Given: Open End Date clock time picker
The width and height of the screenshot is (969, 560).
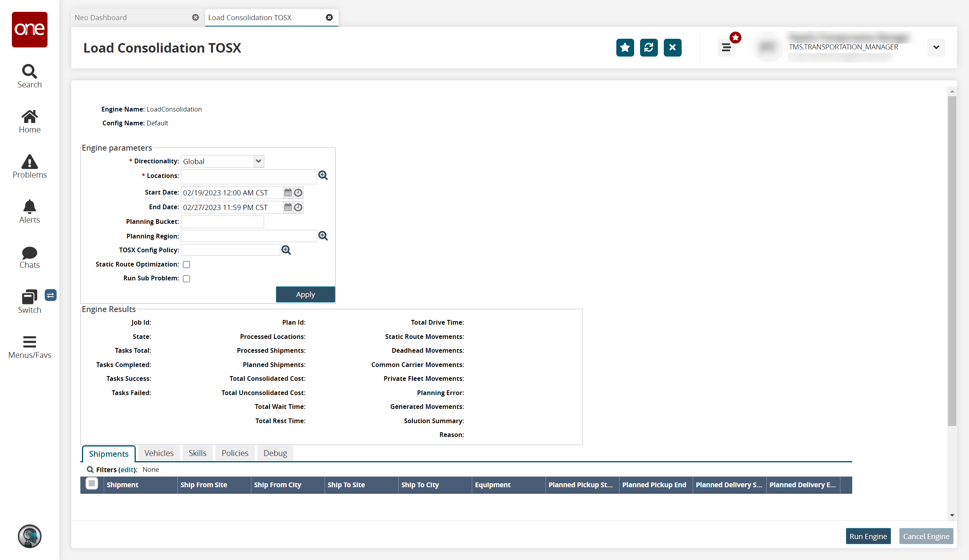Looking at the screenshot, I should coord(298,207).
